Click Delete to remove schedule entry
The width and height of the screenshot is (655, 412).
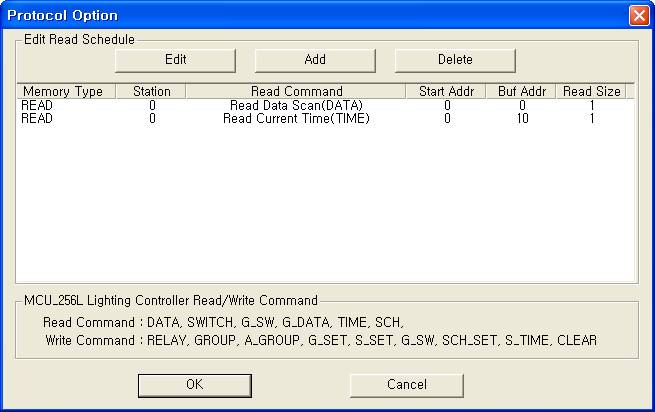tap(455, 59)
